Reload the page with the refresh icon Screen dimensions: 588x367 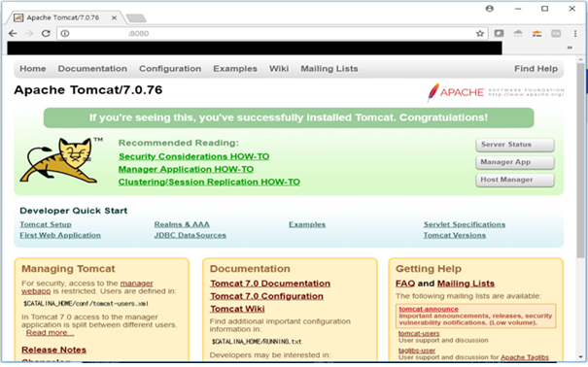(46, 33)
